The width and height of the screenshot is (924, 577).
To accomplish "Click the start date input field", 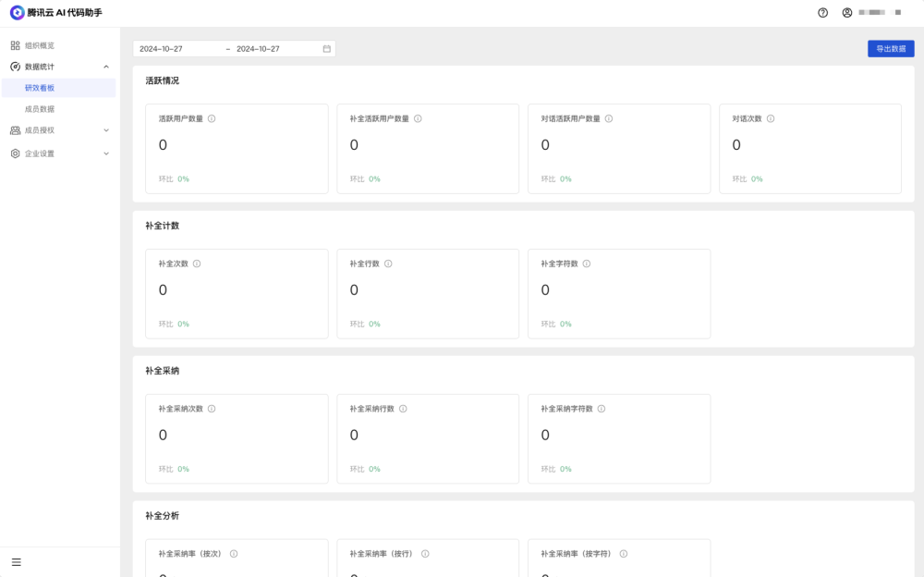I will [x=176, y=49].
